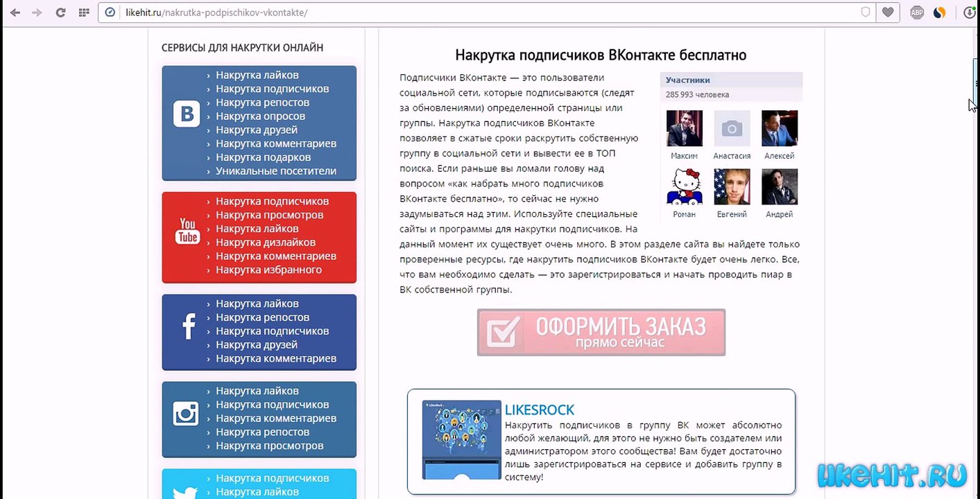
Task: Open VK 'Накрутка друзей' link
Action: 257,130
